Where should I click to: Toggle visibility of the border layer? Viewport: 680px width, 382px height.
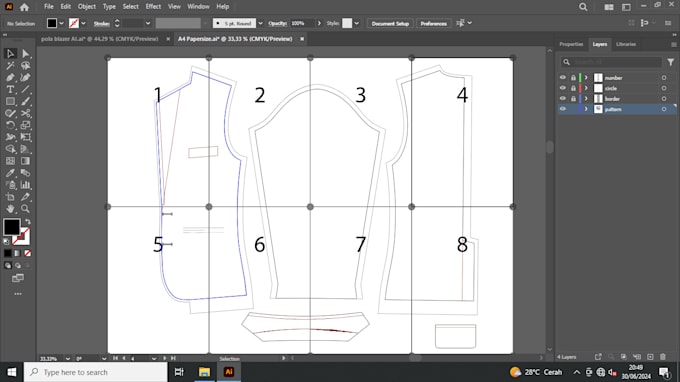563,98
